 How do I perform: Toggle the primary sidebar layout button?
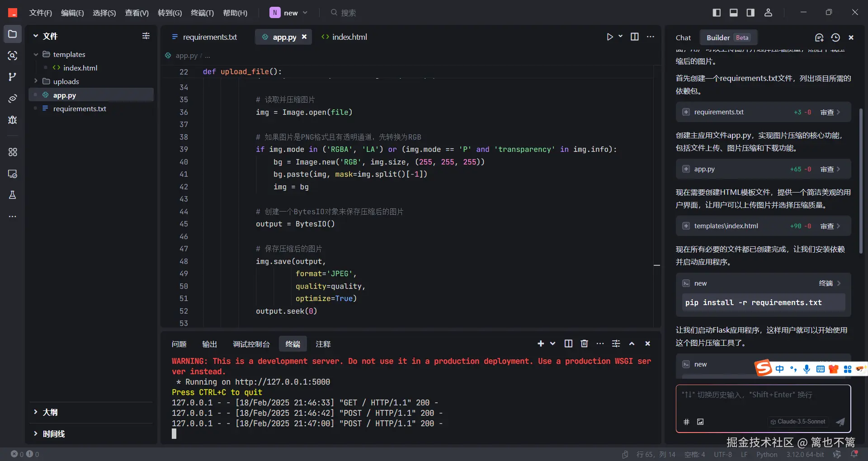tap(717, 13)
